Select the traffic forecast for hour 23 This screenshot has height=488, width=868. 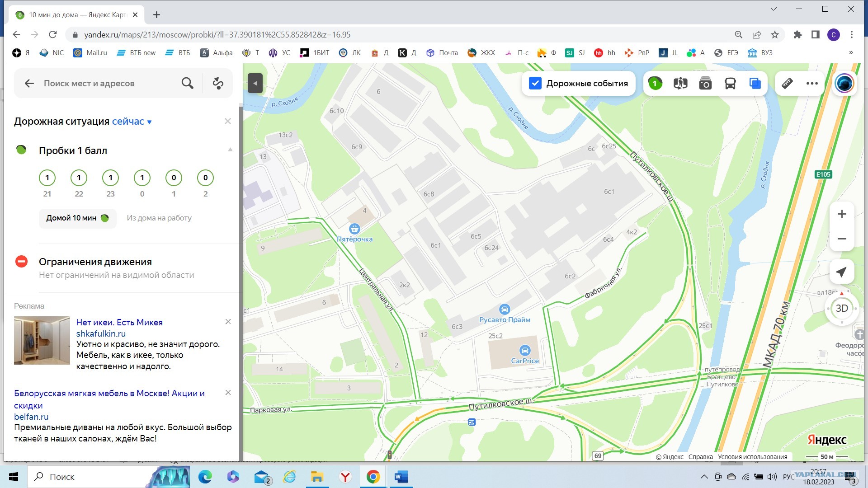pyautogui.click(x=110, y=178)
